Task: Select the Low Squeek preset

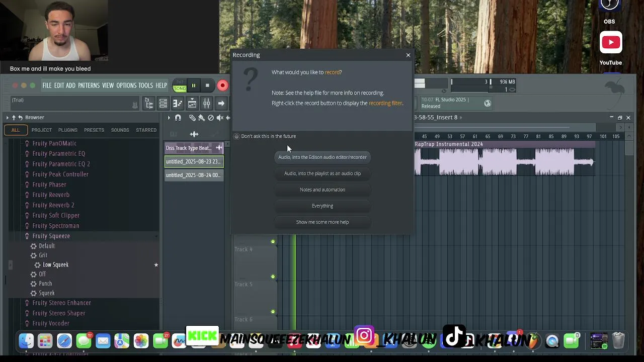Action: tap(55, 264)
